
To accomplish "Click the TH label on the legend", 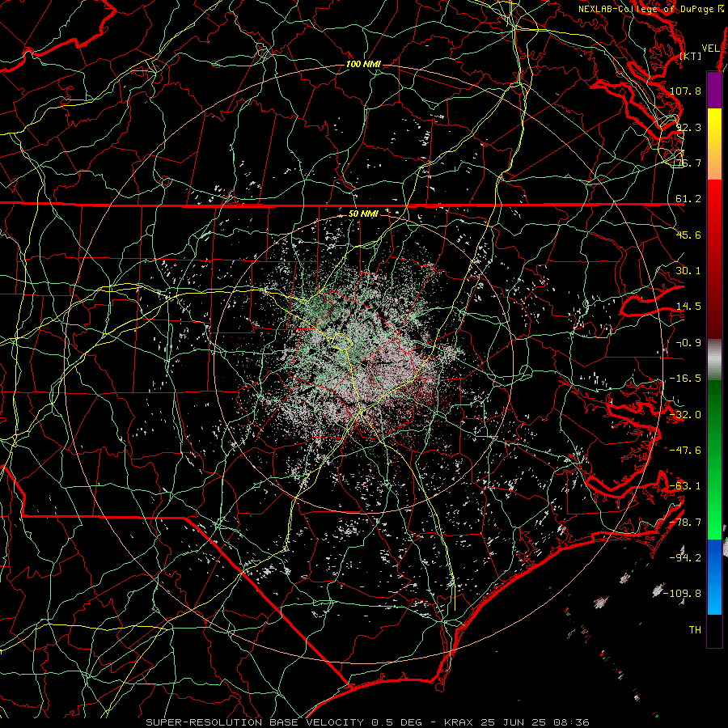I will 695,630.
